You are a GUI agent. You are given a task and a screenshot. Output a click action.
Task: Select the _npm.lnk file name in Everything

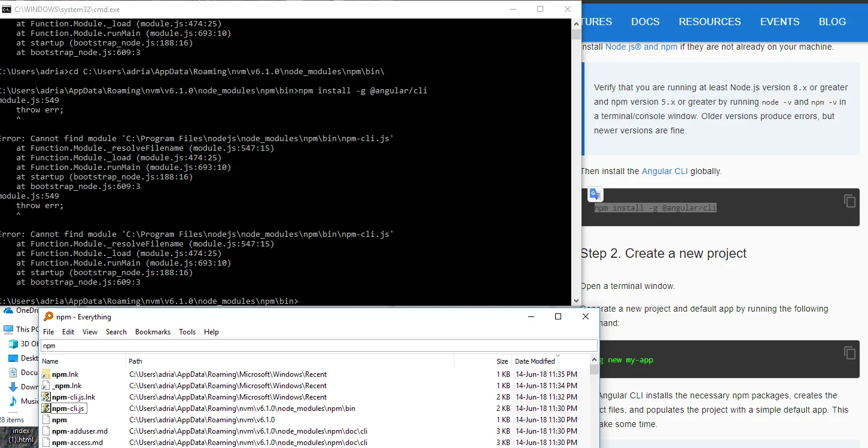pyautogui.click(x=67, y=386)
